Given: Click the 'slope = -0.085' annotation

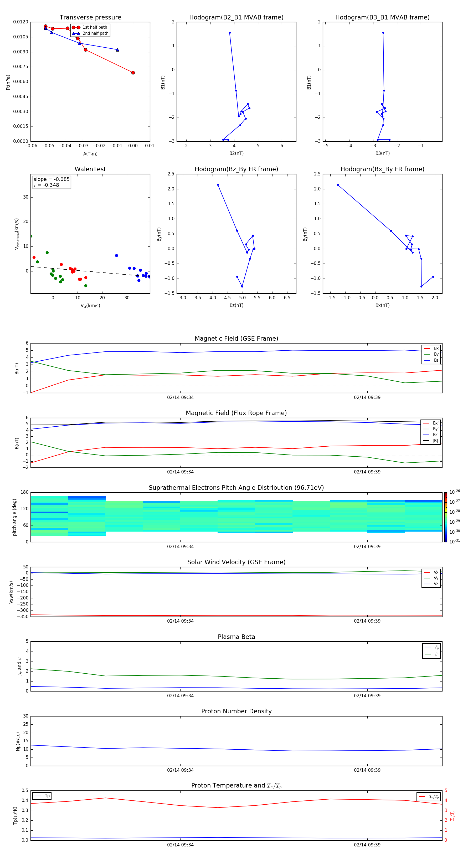Looking at the screenshot, I should (52, 179).
